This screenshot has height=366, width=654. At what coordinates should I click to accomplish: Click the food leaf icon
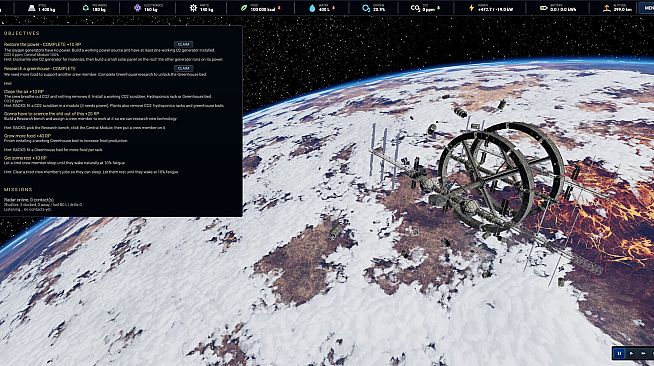pyautogui.click(x=244, y=8)
